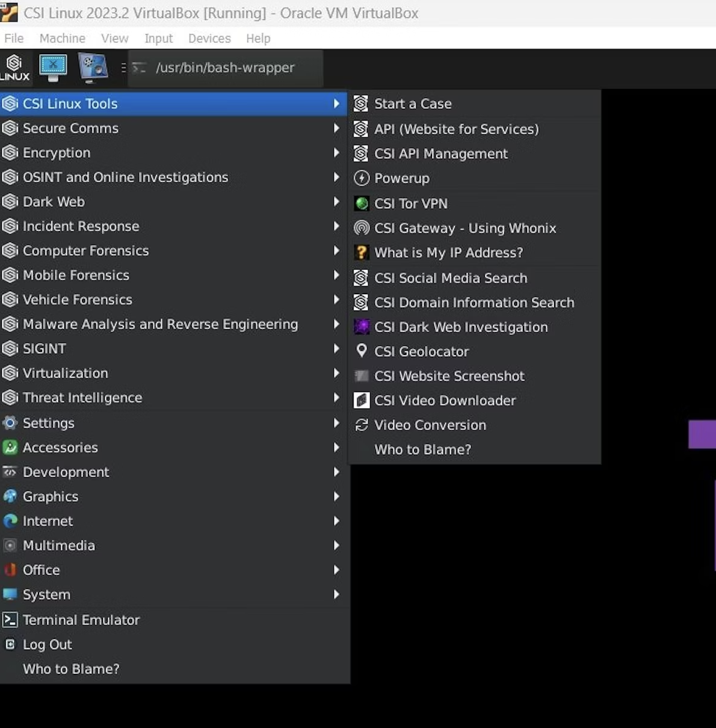Expand the Computer Forensics submenu arrow
The height and width of the screenshot is (728, 716).
tap(336, 250)
